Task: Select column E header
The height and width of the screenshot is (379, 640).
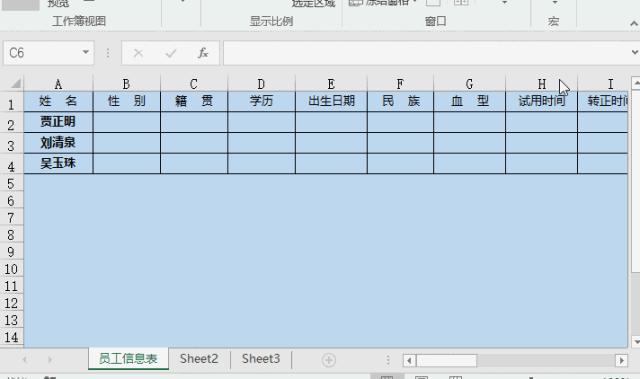Action: tap(331, 84)
